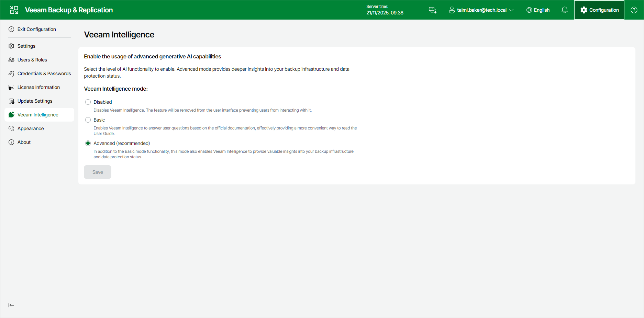
Task: Click the notification bell icon
Action: tap(564, 10)
